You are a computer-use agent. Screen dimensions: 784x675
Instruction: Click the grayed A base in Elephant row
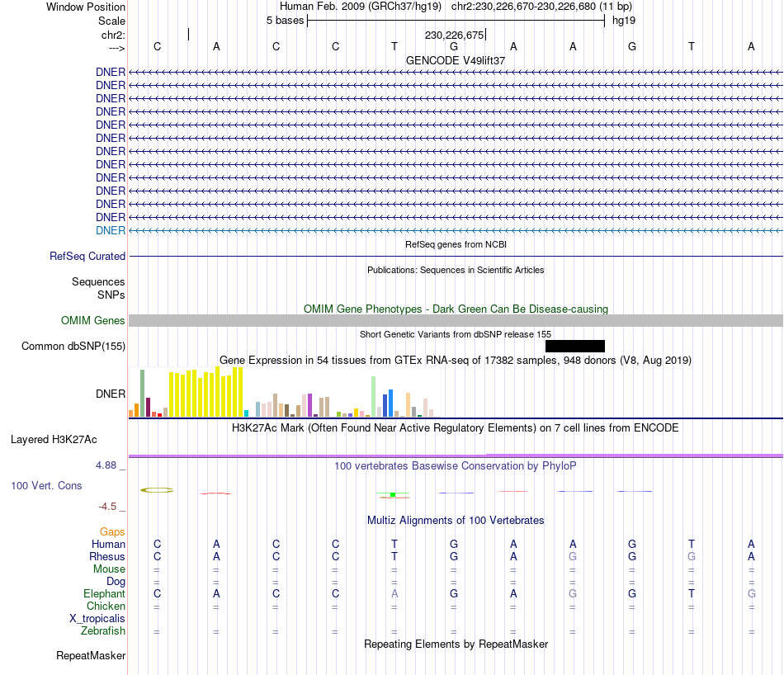click(x=394, y=593)
